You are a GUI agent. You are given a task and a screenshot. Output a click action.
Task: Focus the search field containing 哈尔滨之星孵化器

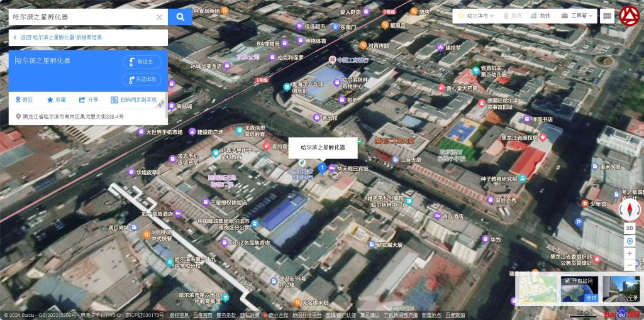click(x=80, y=17)
